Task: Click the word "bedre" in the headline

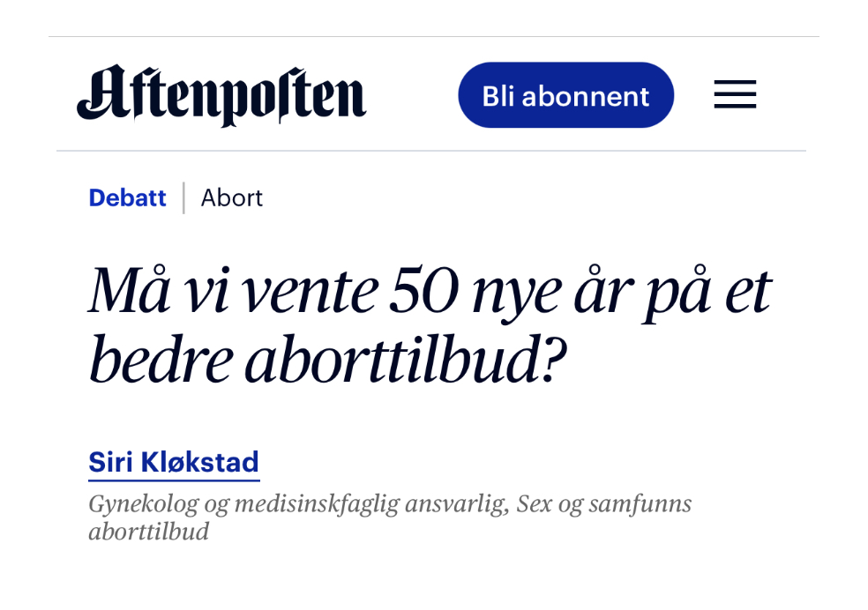Action: click(159, 361)
